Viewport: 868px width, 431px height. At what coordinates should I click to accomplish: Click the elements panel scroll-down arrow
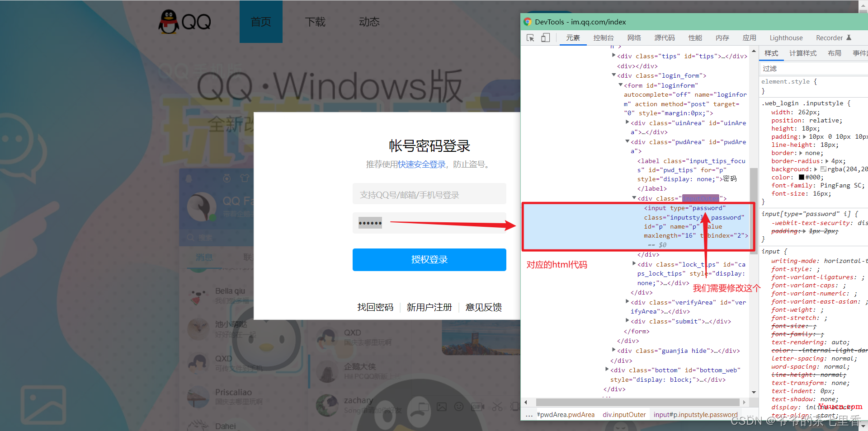pos(754,392)
